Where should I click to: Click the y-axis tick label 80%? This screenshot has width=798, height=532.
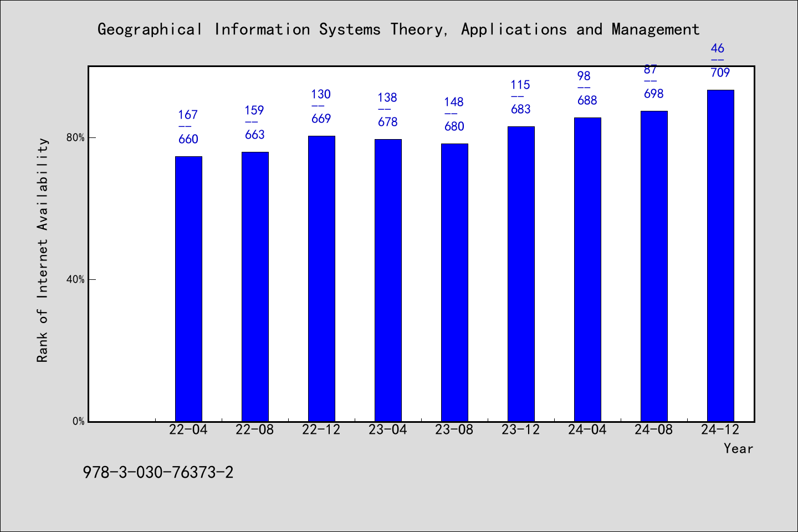[75, 137]
